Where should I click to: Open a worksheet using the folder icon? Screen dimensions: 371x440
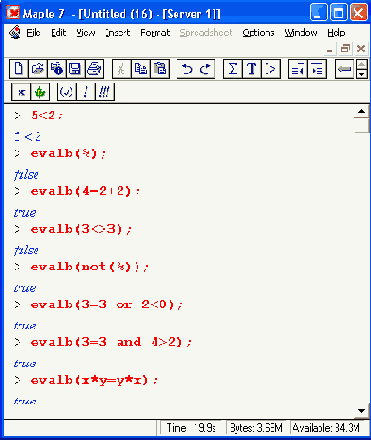coord(38,69)
